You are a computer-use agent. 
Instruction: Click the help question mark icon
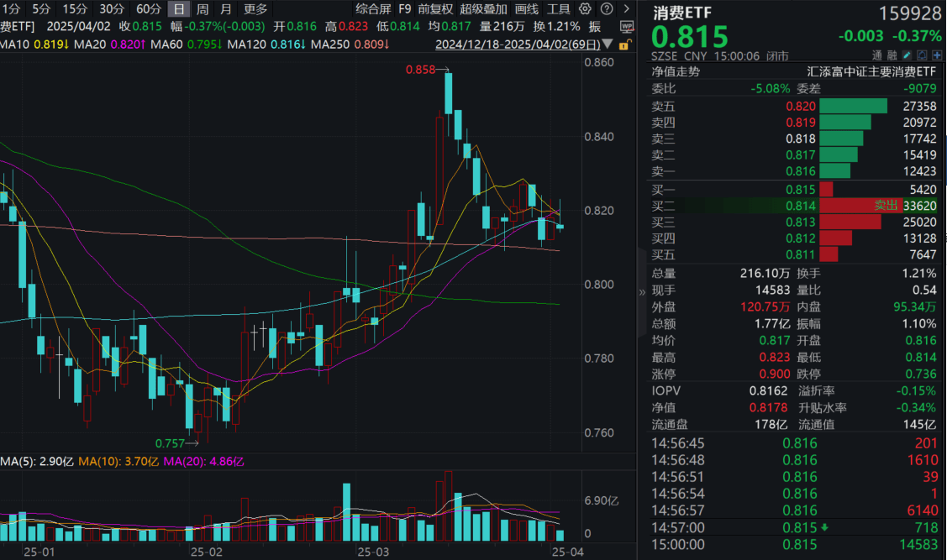(606, 9)
